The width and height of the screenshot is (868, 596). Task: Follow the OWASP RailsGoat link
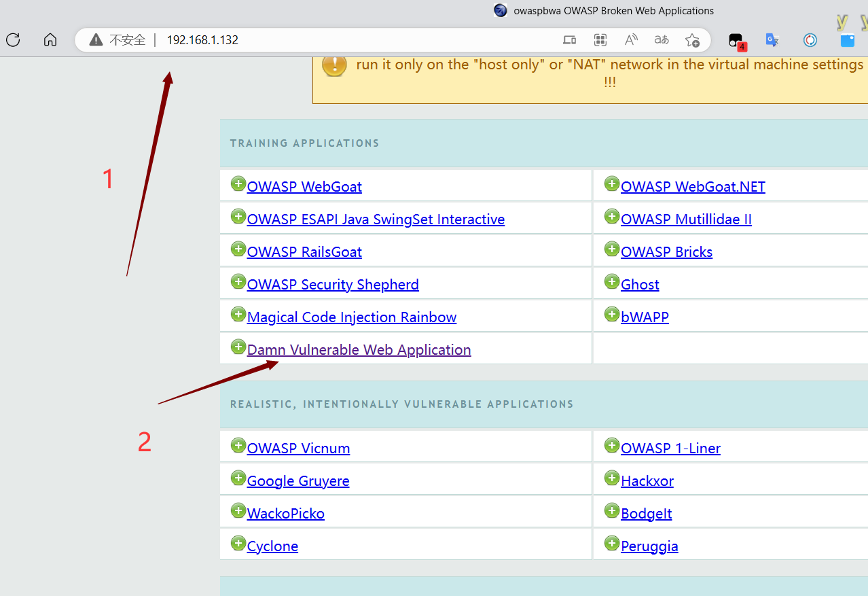click(x=304, y=252)
